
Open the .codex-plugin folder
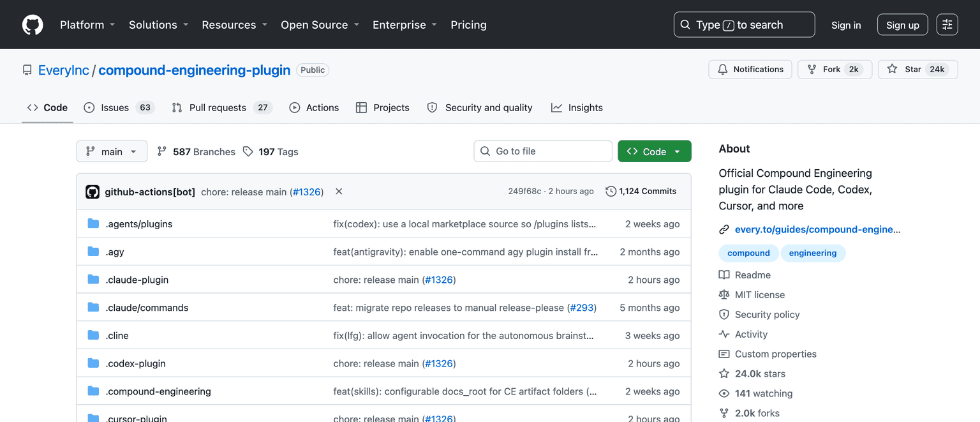pos(135,363)
